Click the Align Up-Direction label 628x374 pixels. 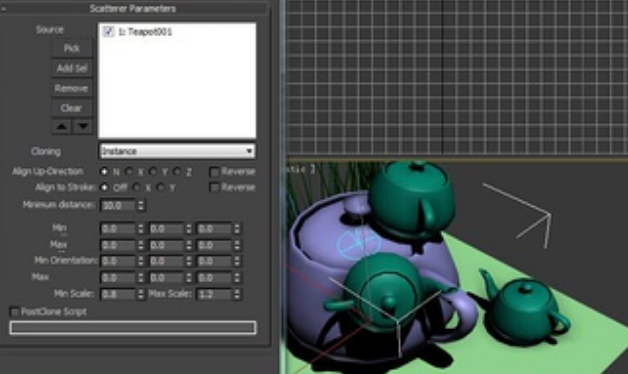(x=48, y=171)
